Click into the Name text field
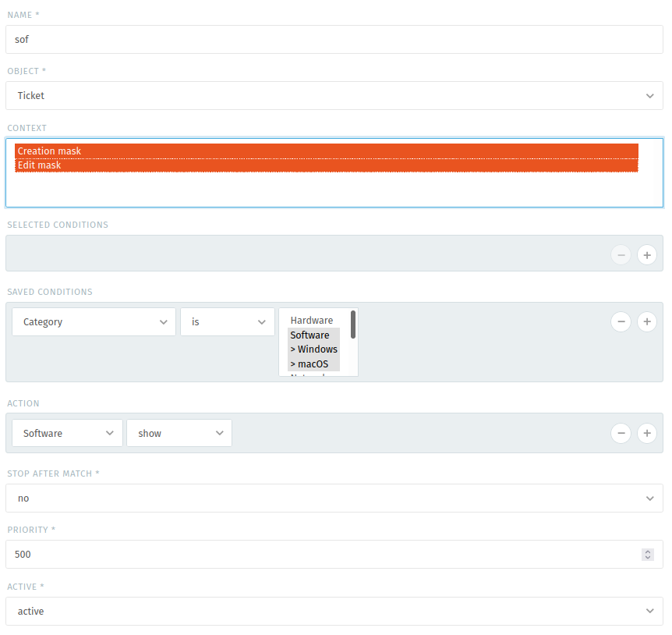Image resolution: width=672 pixels, height=635 pixels. (334, 40)
